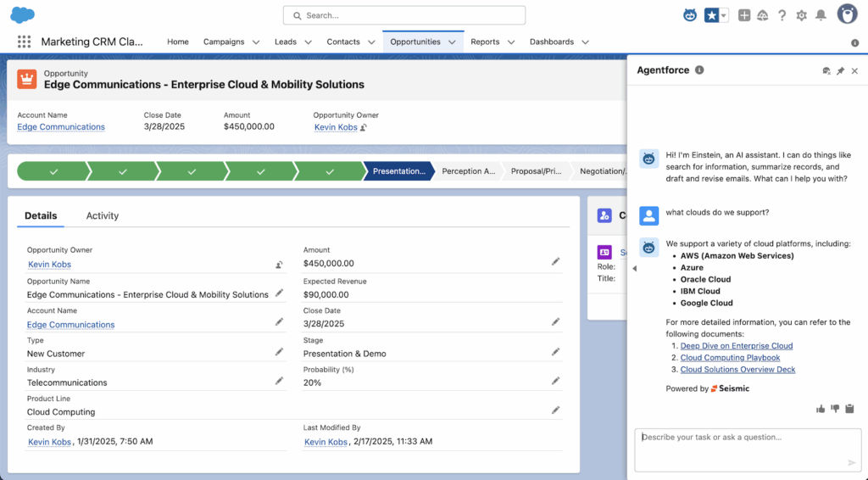Click the Salesforce cloud logo
868x480 pixels.
23,15
